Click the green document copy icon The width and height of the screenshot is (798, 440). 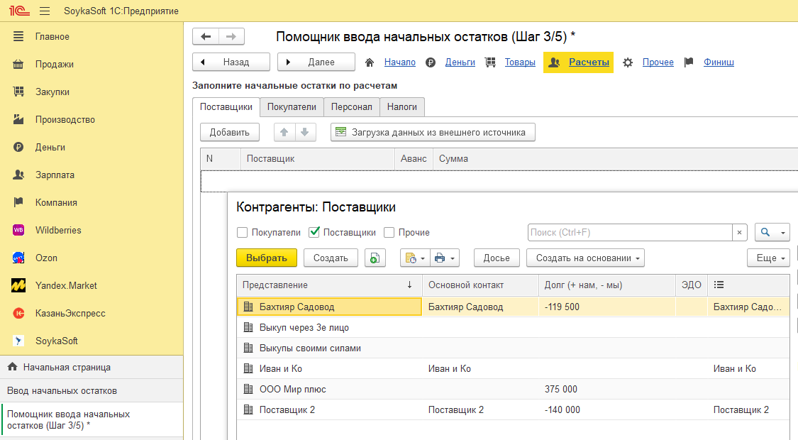tap(375, 258)
